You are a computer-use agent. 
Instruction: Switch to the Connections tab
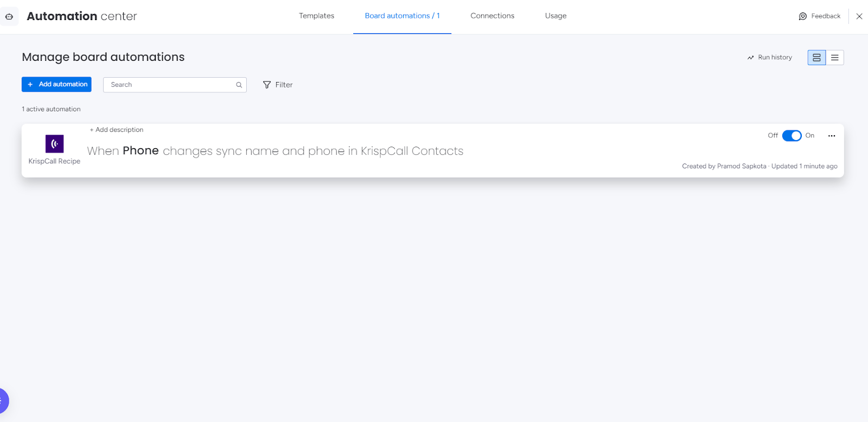point(492,16)
